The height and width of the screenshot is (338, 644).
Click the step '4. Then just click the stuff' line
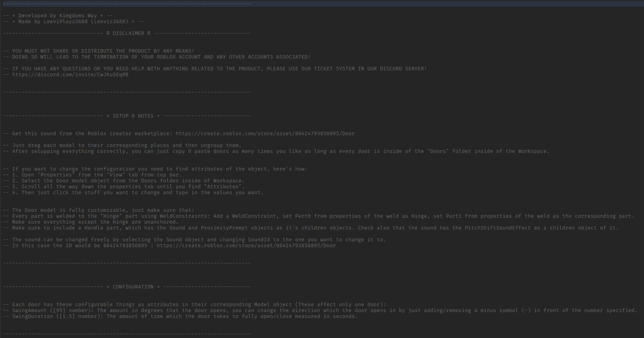click(x=133, y=192)
